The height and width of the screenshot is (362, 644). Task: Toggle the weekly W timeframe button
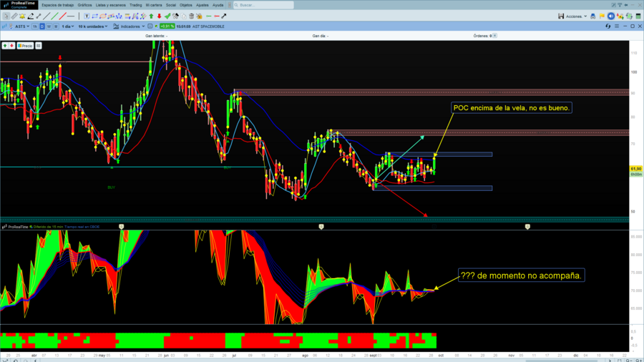point(49,26)
